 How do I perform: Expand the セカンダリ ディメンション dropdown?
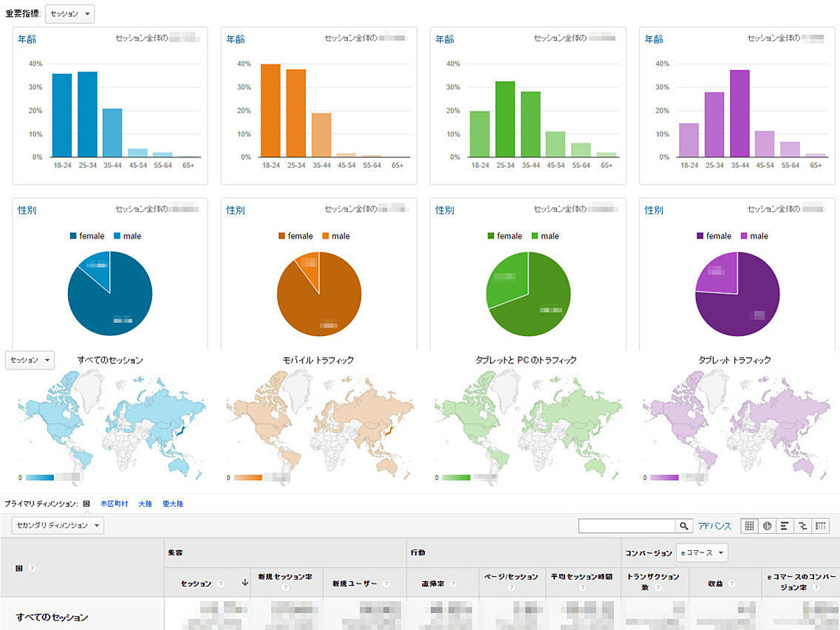57,525
